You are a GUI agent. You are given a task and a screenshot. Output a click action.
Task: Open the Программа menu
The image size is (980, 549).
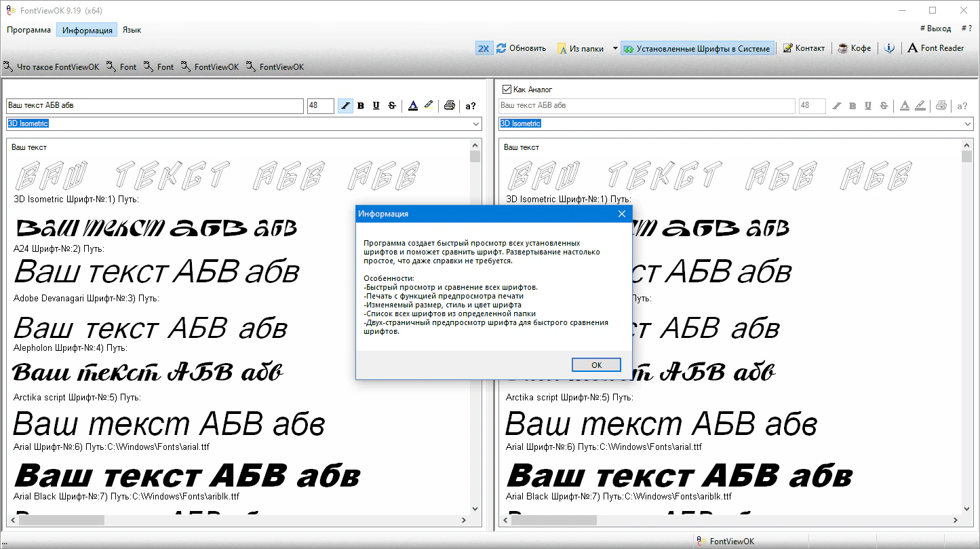pos(28,29)
